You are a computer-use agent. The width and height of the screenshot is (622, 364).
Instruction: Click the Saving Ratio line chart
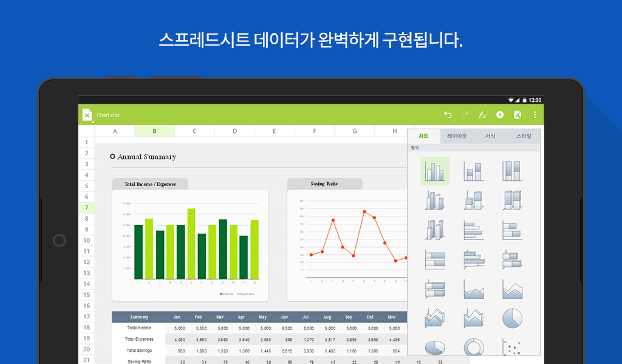347,246
